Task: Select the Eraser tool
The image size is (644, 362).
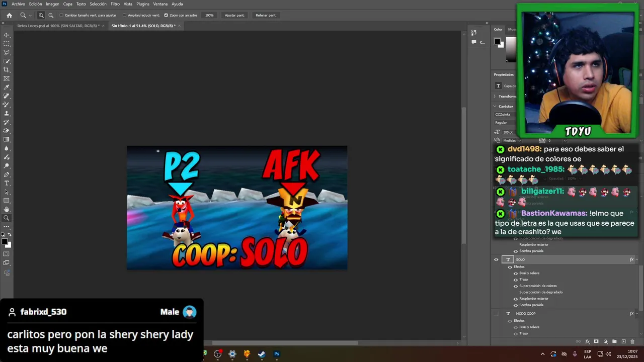Action: 7,131
